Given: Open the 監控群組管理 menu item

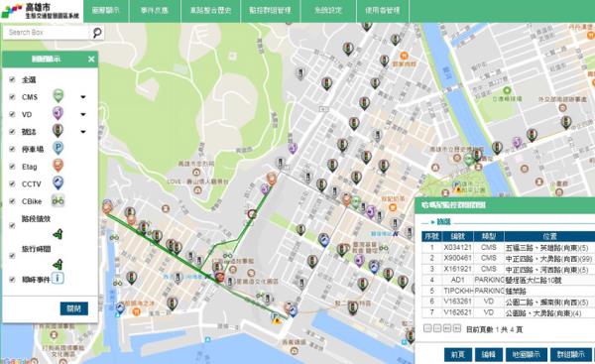Looking at the screenshot, I should click(x=270, y=11).
